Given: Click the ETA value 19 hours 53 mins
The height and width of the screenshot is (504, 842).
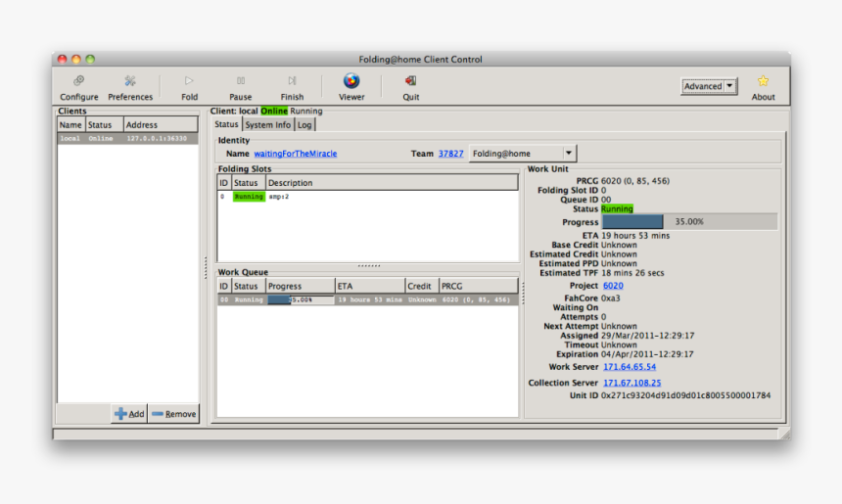Looking at the screenshot, I should pyautogui.click(x=635, y=235).
